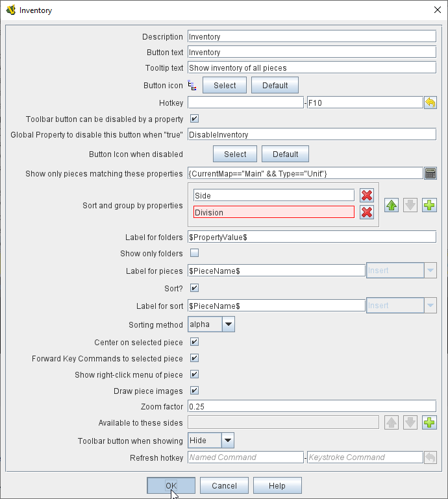Enable Show only folders checkbox
Viewport: 448px width, 499px height.
[x=194, y=253]
